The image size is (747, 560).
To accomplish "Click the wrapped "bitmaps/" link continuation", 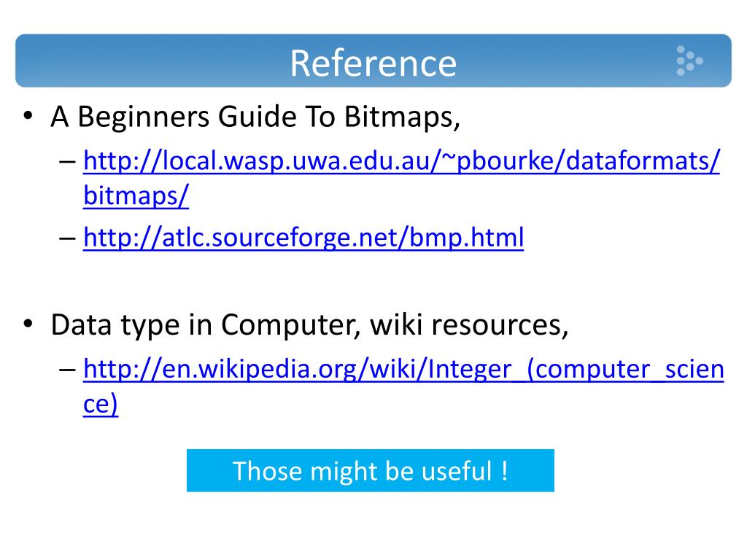I will [x=136, y=195].
